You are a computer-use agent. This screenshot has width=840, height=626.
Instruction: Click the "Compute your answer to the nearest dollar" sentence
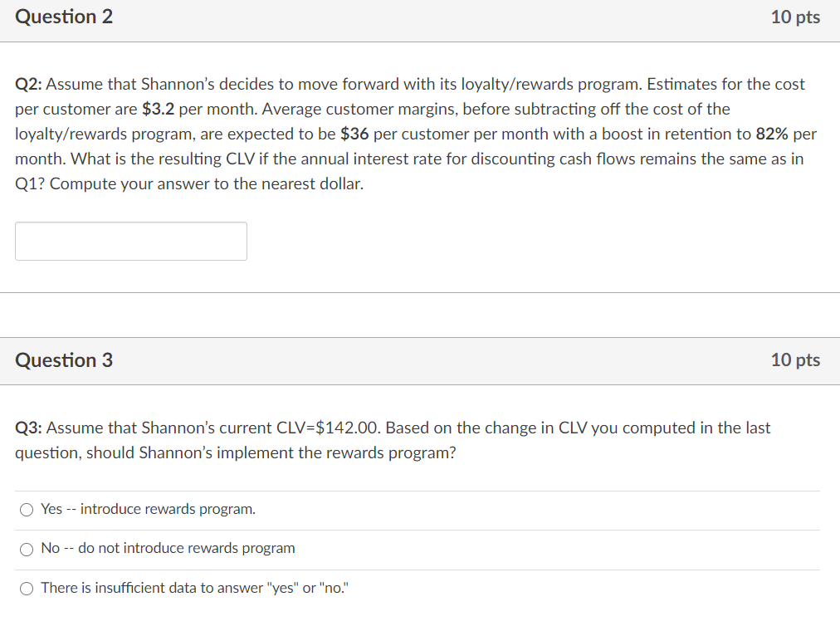[206, 184]
